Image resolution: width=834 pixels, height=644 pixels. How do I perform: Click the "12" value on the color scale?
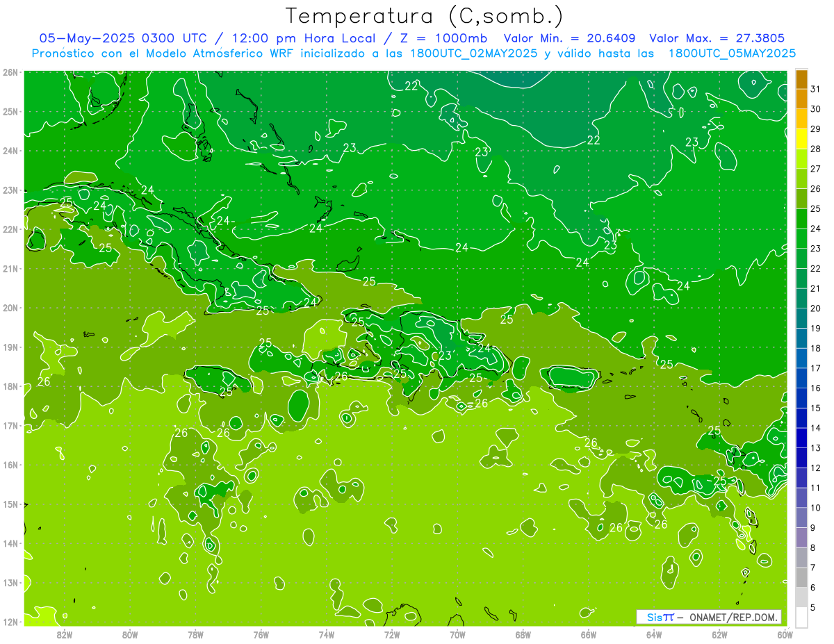(x=815, y=468)
